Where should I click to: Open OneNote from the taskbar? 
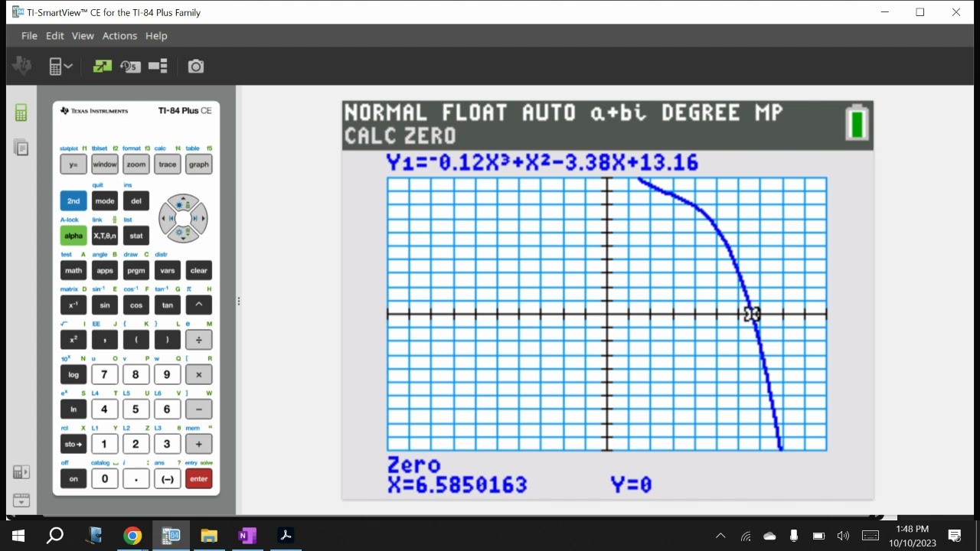[247, 536]
